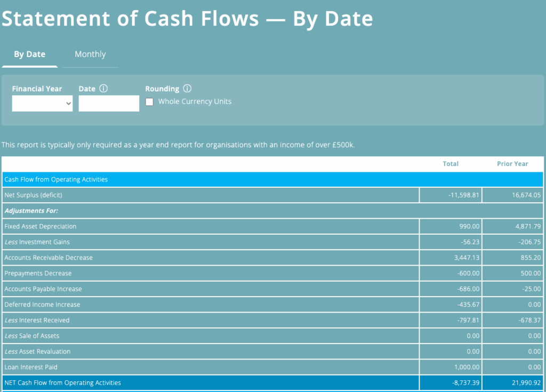Switch to the Monthly tab
Screen dimensions: 546x392
tap(90, 54)
